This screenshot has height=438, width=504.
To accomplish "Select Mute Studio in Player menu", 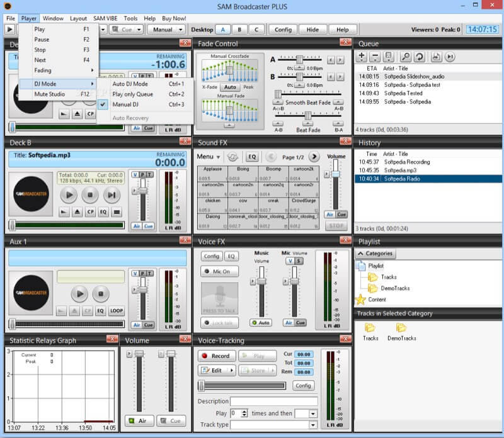I will 59,94.
